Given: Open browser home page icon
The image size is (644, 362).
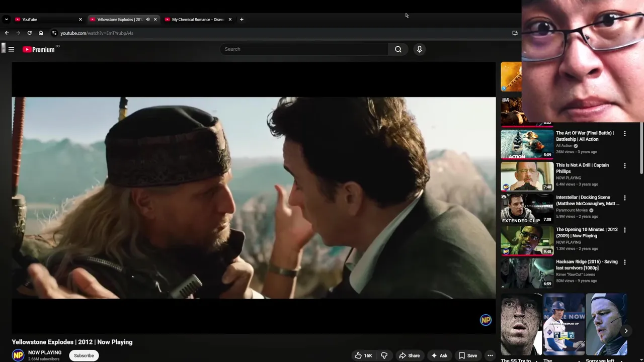Looking at the screenshot, I should 41,33.
